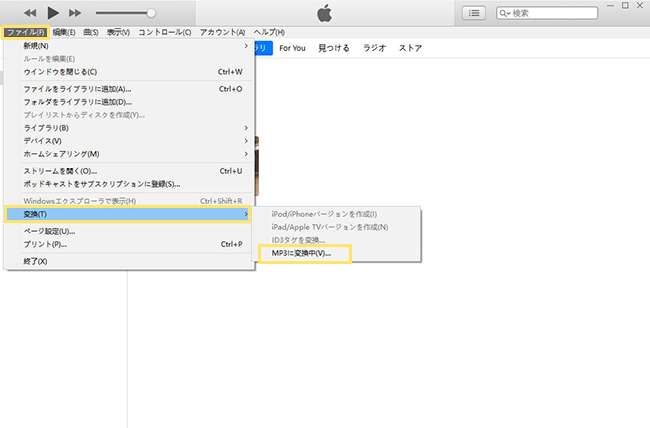
Task: Click the rewind previous track button
Action: [x=30, y=13]
